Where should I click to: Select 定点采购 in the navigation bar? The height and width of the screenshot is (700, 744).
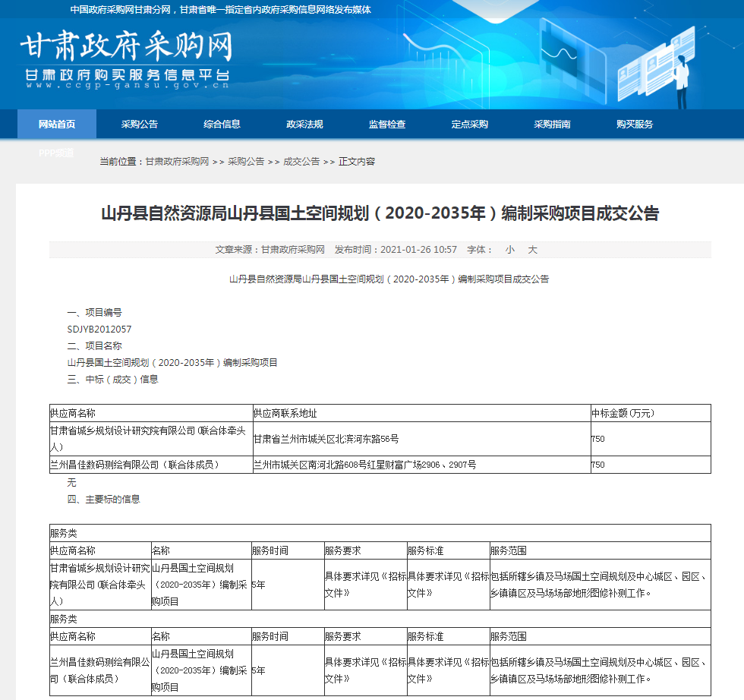[x=469, y=125]
